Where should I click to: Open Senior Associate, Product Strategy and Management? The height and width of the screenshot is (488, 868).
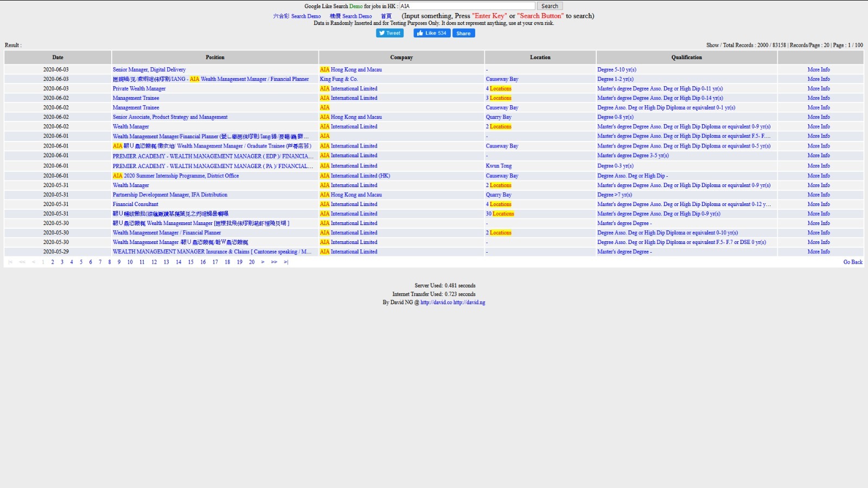170,117
